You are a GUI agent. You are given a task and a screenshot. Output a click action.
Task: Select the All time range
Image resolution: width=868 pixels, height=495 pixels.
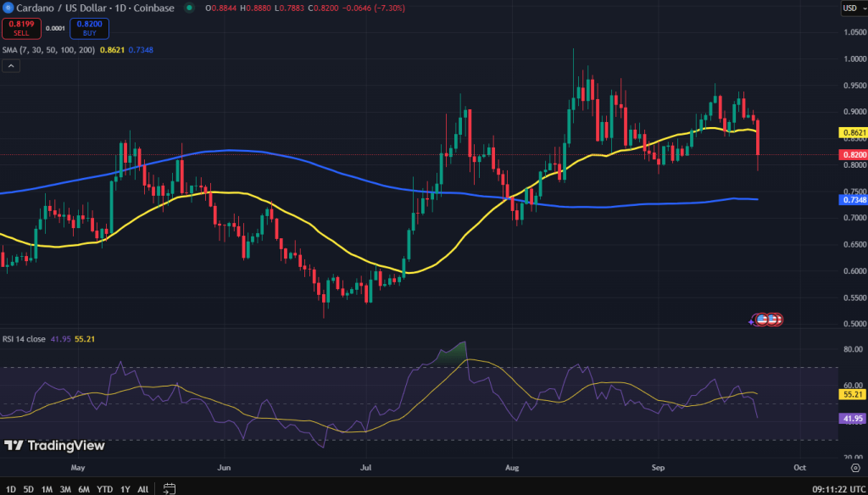click(142, 489)
